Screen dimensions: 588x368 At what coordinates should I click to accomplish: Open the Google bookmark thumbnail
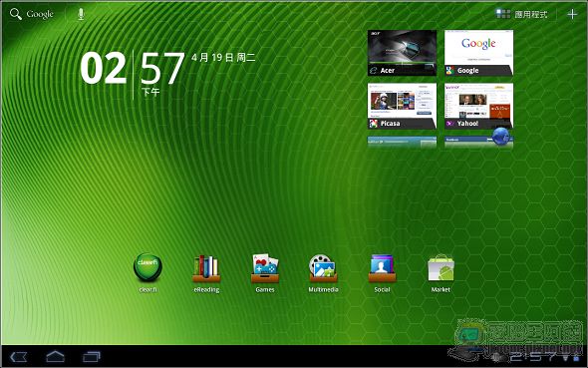pos(479,53)
